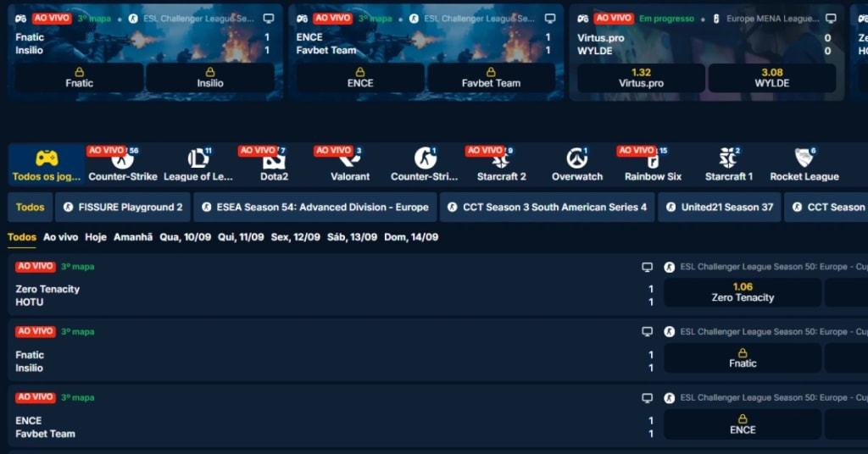
Task: Click locked ENCE odds in match list
Action: coord(743,424)
